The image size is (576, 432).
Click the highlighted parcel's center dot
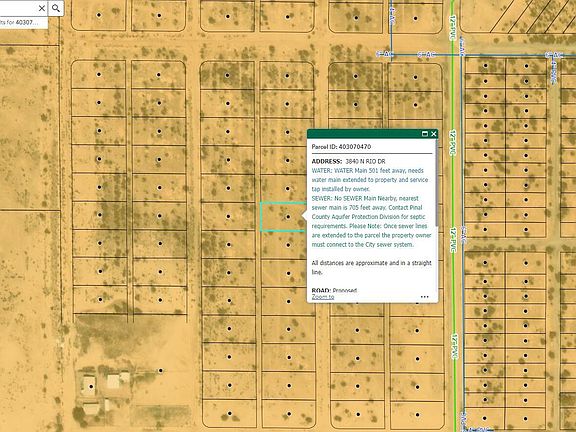click(x=288, y=217)
